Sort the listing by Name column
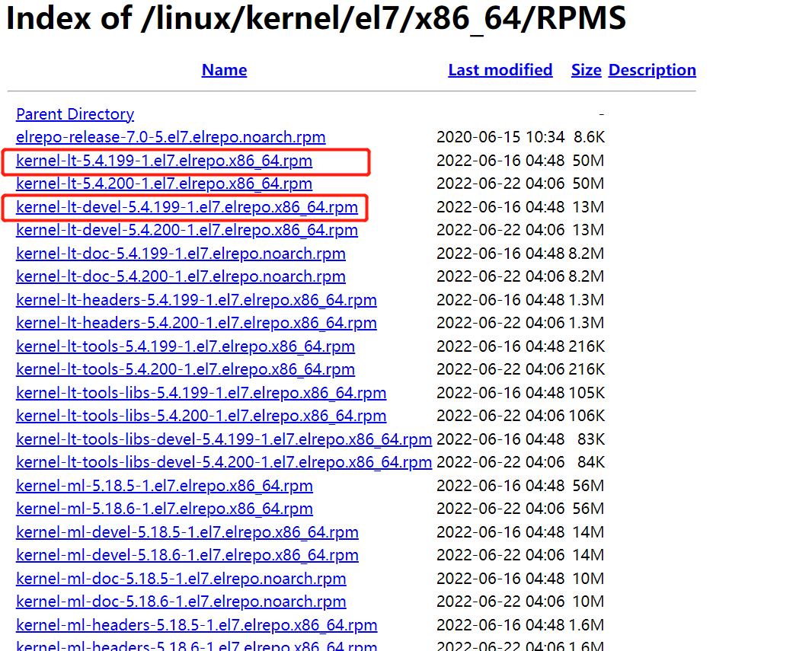The image size is (812, 651). point(224,70)
